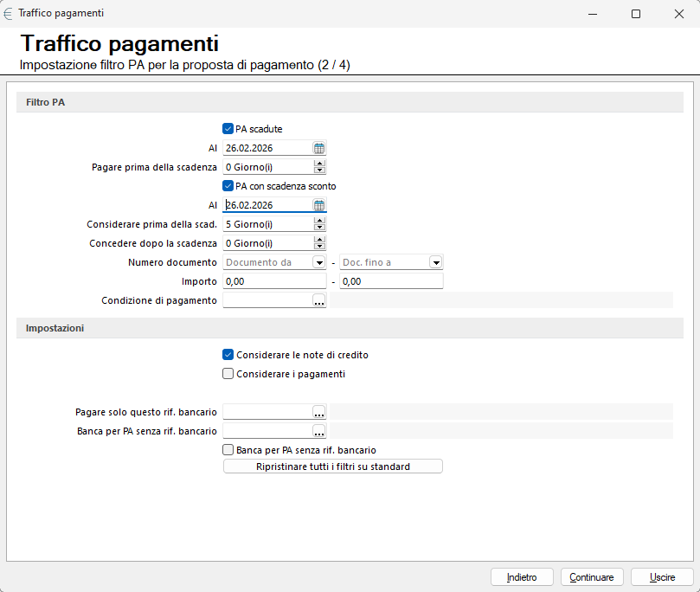Toggle PA con scadenza sconto checkbox
Image resolution: width=700 pixels, height=592 pixels.
tap(228, 186)
